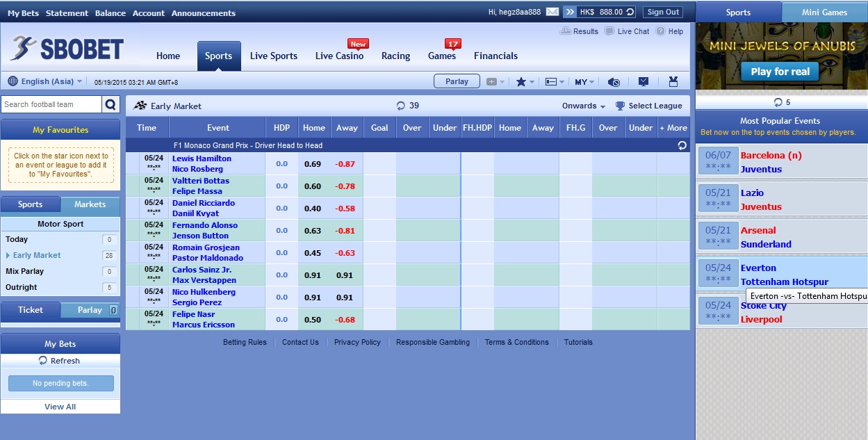Open the Live Sports tab
This screenshot has height=440, width=868.
(x=274, y=56)
